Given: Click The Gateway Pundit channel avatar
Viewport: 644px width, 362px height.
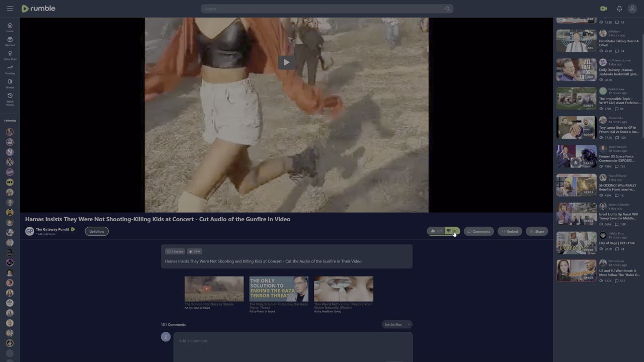Looking at the screenshot, I should 30,231.
